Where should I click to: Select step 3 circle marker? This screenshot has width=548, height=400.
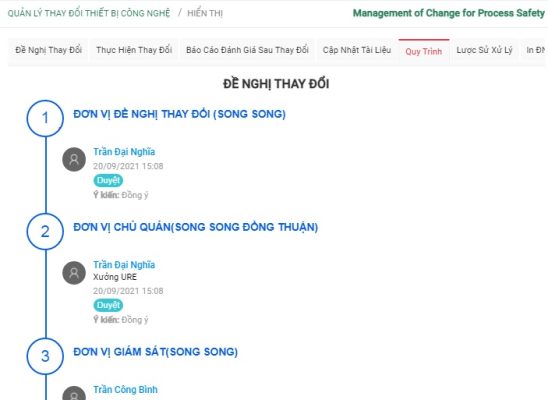pyautogui.click(x=45, y=356)
